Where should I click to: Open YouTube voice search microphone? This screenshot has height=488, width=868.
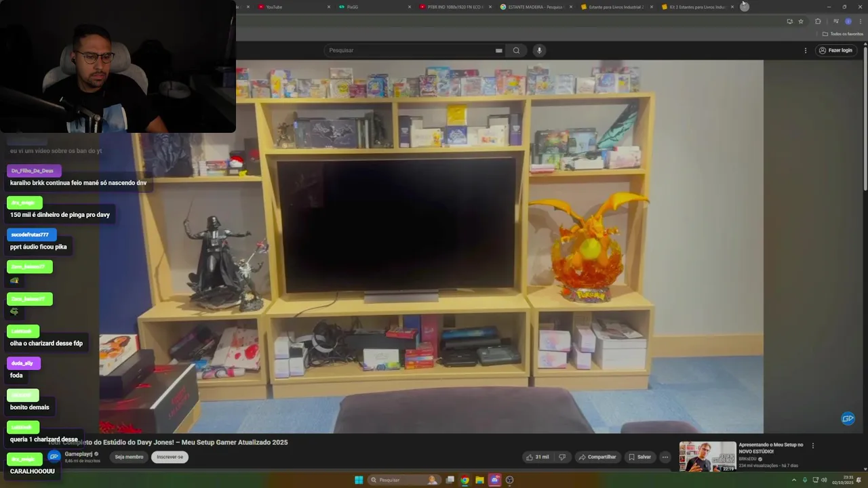[539, 50]
